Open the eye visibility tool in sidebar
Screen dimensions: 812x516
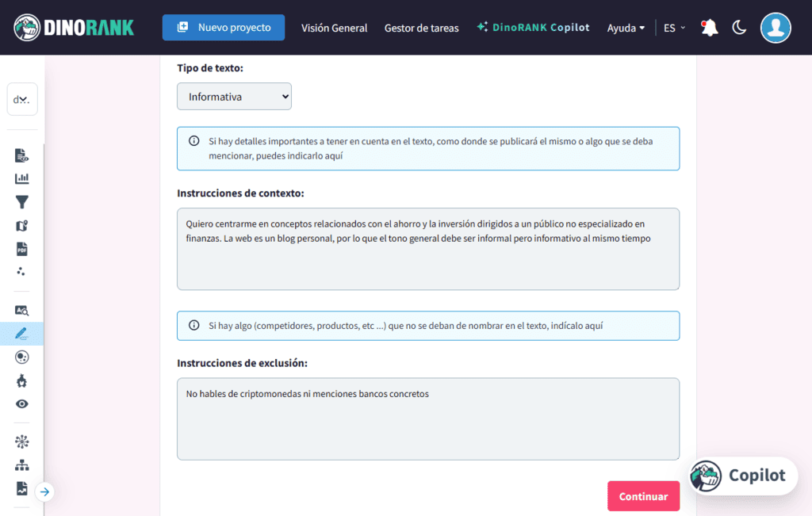coord(21,403)
